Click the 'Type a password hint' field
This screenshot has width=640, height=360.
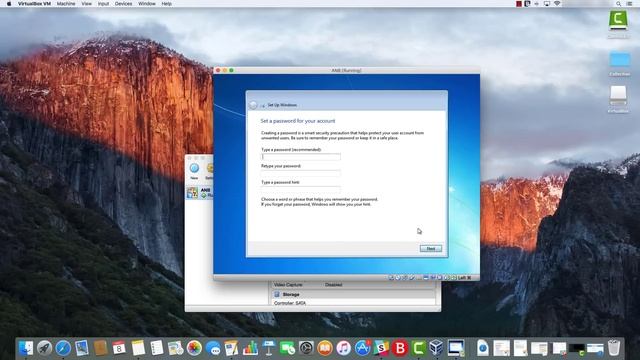click(x=301, y=189)
